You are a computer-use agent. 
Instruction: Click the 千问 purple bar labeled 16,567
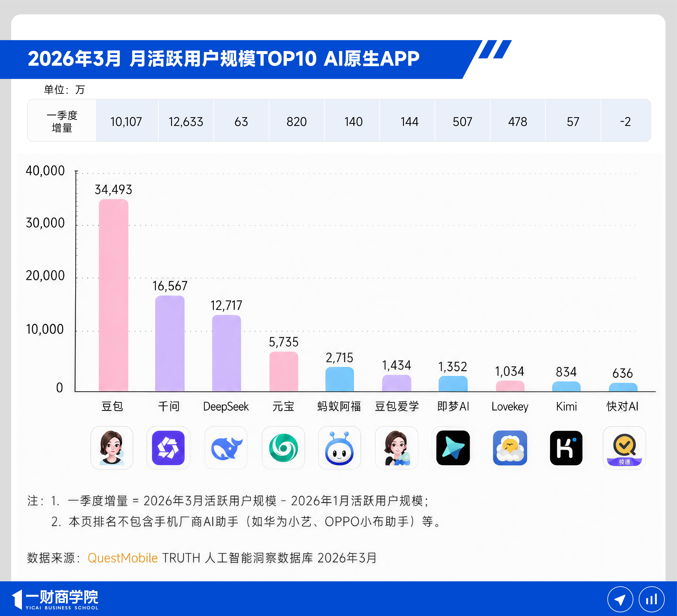click(170, 343)
